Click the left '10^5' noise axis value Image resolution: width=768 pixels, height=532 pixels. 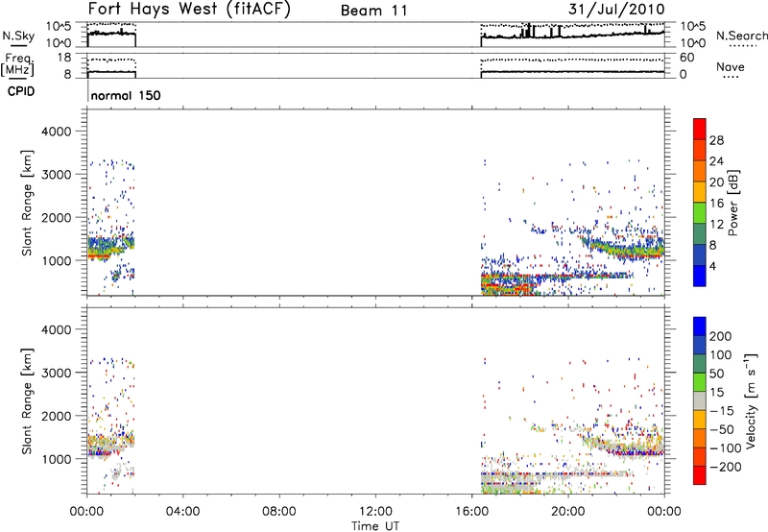pyautogui.click(x=59, y=27)
